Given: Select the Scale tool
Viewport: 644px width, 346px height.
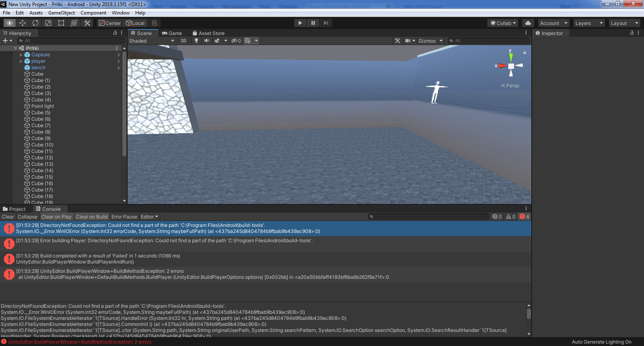Looking at the screenshot, I should pyautogui.click(x=48, y=23).
